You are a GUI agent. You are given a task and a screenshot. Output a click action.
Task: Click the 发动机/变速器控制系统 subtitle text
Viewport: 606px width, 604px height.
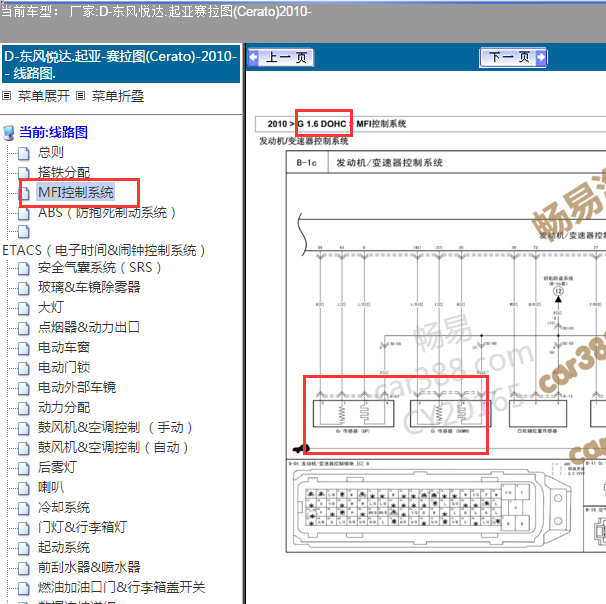tap(303, 141)
